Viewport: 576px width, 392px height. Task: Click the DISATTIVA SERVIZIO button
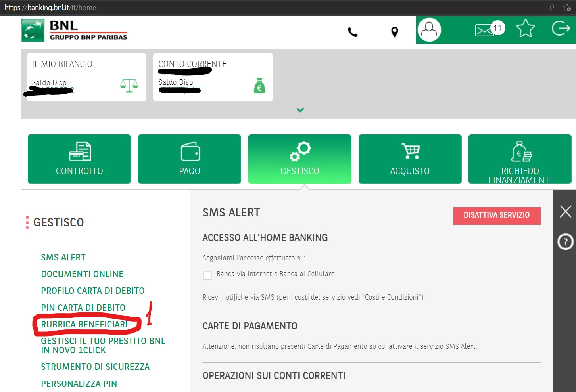(x=497, y=216)
